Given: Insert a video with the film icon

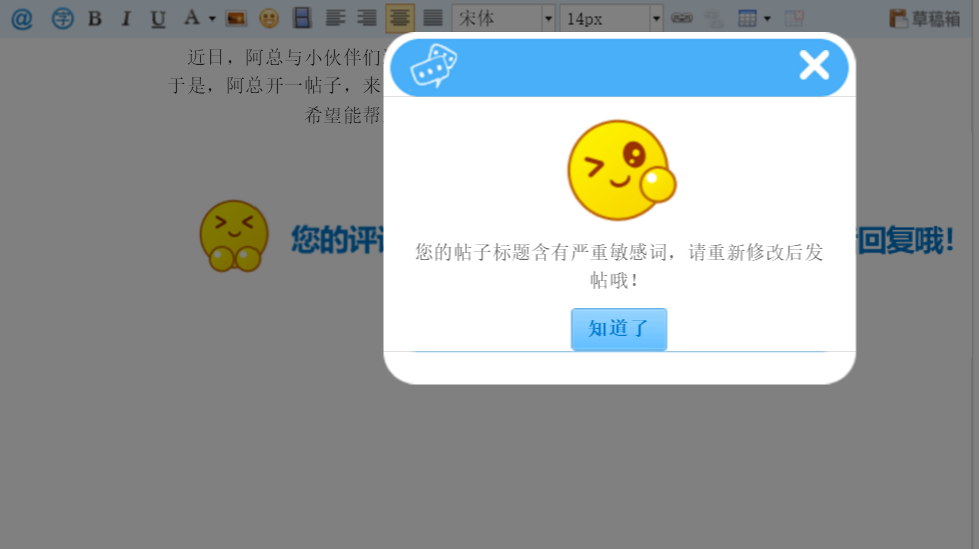Looking at the screenshot, I should point(302,18).
